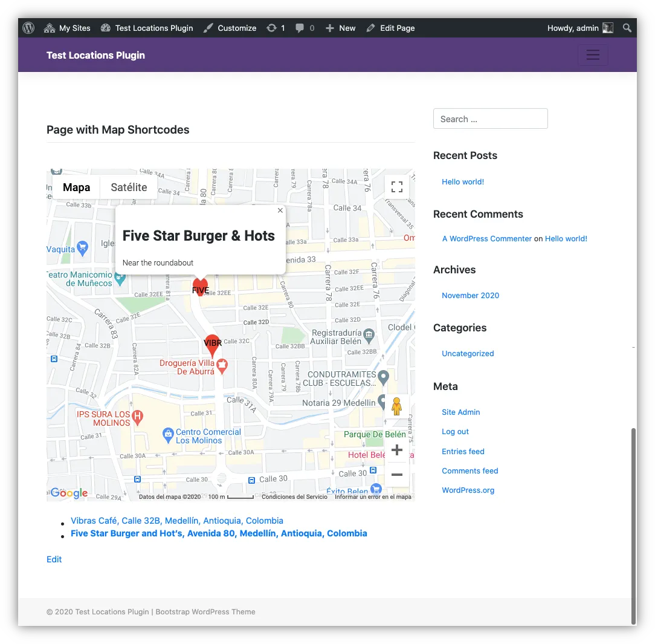Image resolution: width=655 pixels, height=644 pixels.
Task: Open the Entries feed link
Action: 463,451
